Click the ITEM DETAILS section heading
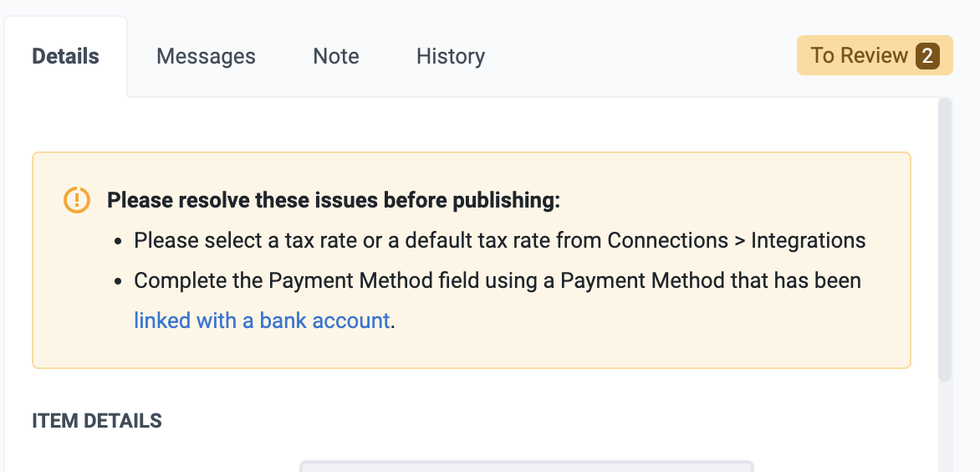The image size is (980, 472). pos(97,421)
